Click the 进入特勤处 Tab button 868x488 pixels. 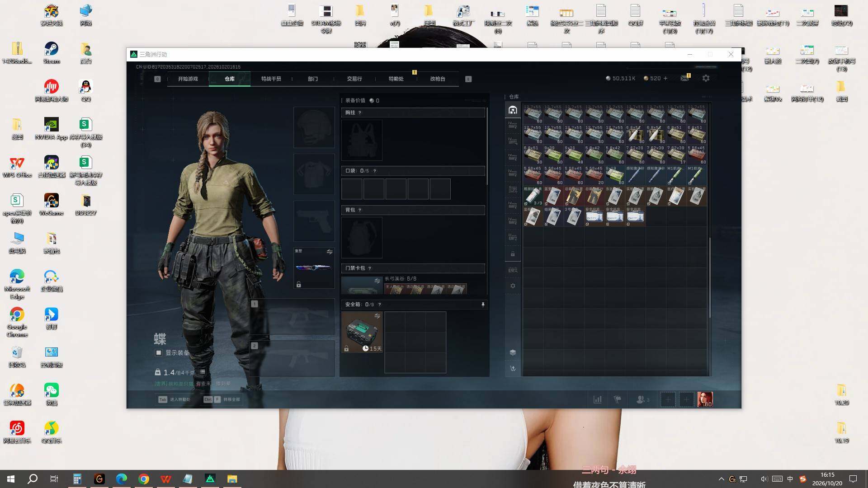click(x=175, y=399)
